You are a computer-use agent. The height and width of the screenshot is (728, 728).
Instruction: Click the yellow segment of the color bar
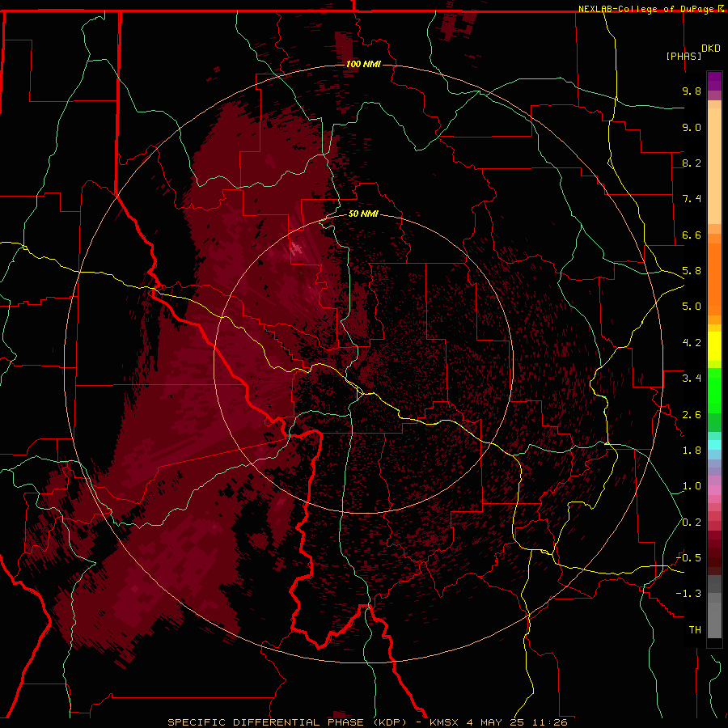pyautogui.click(x=714, y=346)
